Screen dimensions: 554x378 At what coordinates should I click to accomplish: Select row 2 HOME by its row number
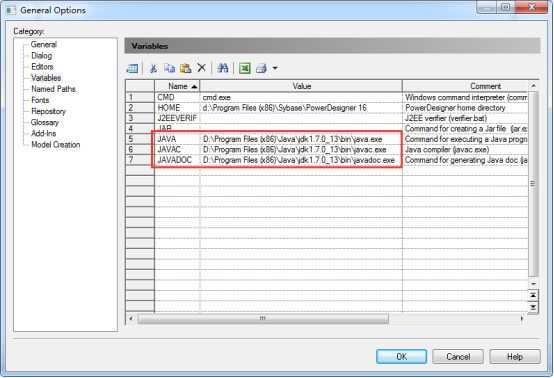(140, 108)
